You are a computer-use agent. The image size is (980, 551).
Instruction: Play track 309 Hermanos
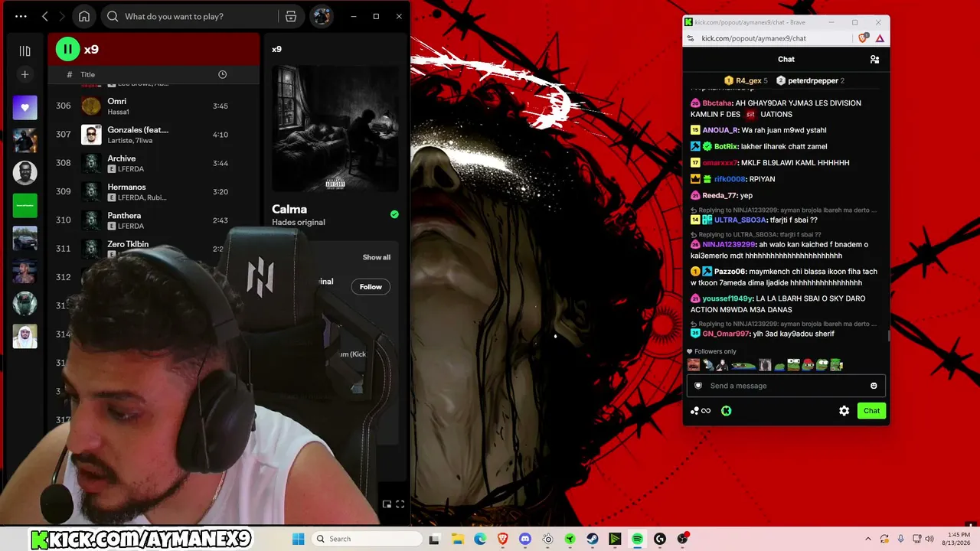pos(153,192)
